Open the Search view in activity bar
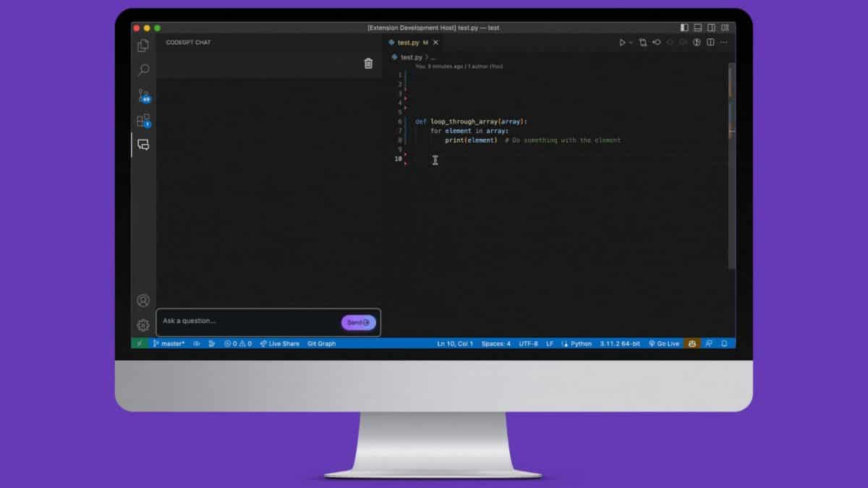This screenshot has height=488, width=868. (143, 70)
